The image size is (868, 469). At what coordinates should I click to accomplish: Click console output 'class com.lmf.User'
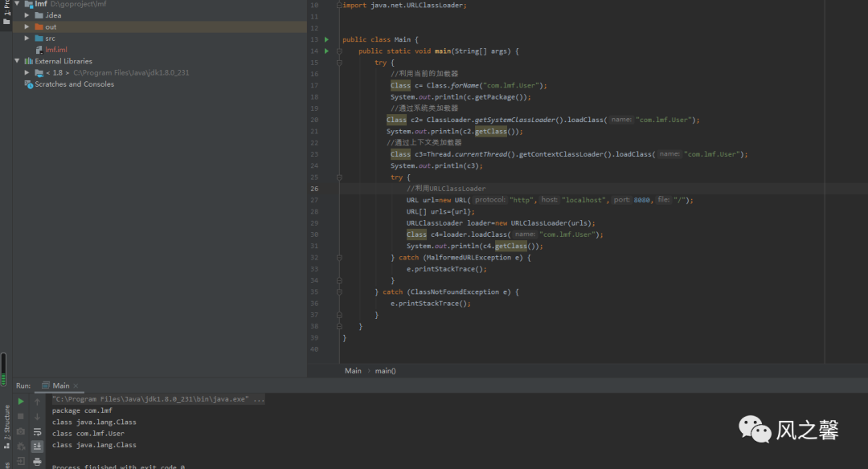(x=88, y=434)
